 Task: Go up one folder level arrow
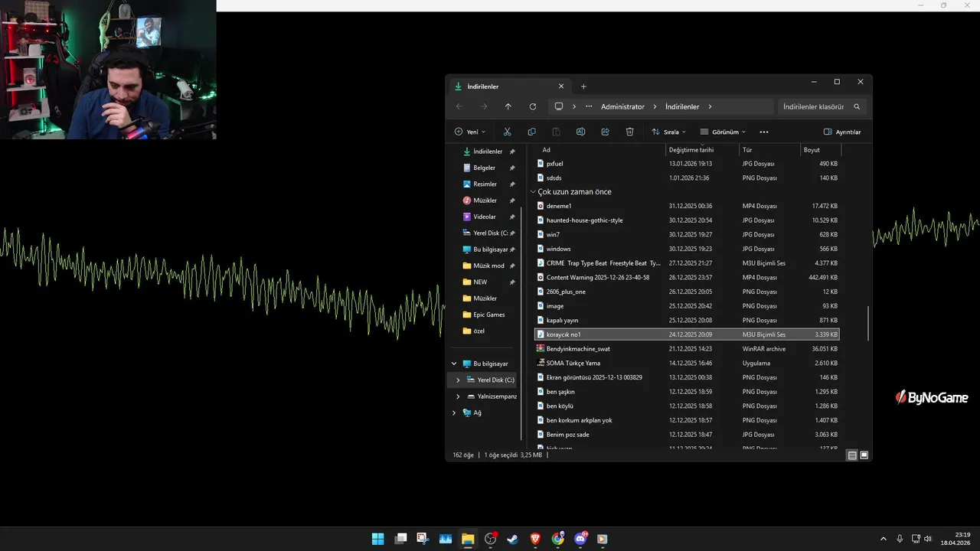(508, 106)
